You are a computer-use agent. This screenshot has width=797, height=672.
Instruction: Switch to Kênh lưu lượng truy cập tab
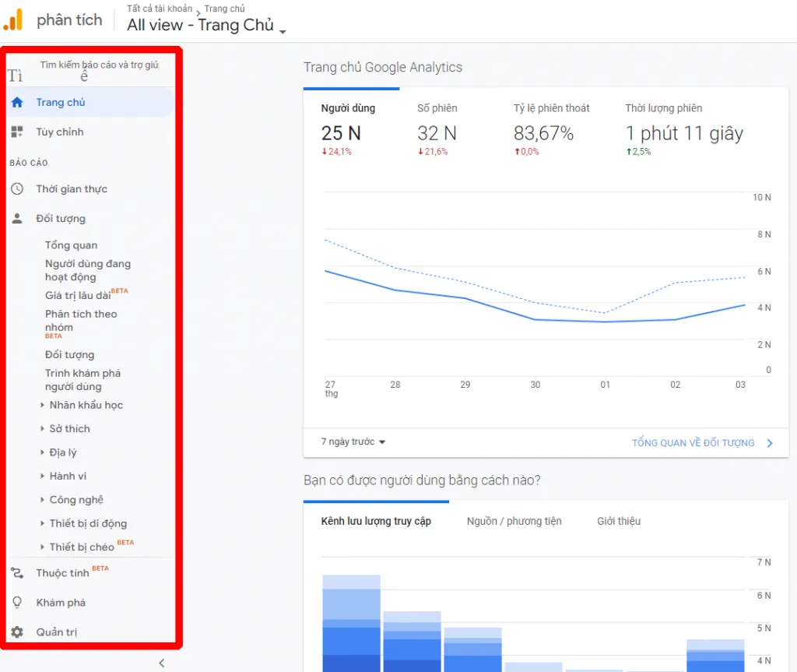(376, 521)
